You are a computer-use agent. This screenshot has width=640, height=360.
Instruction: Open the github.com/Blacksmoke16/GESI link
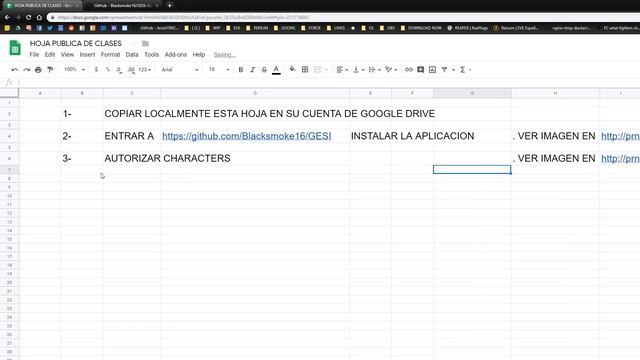point(247,136)
